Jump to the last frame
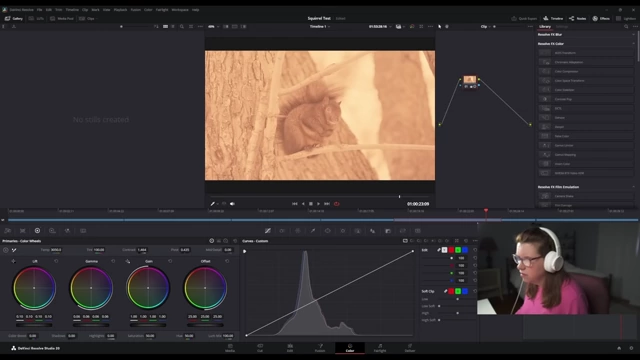640x360 pixels. 327,204
